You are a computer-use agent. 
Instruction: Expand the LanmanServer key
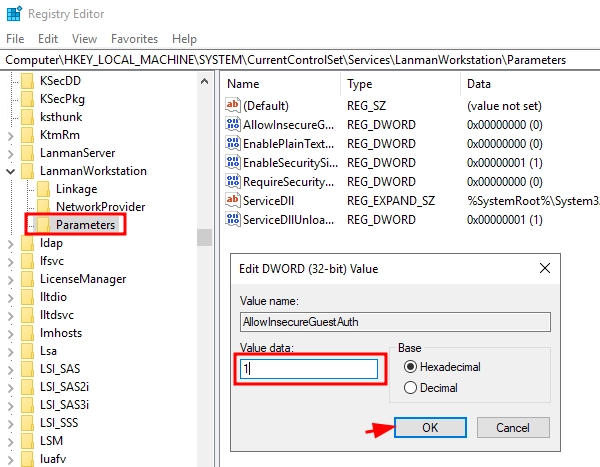pos(10,151)
